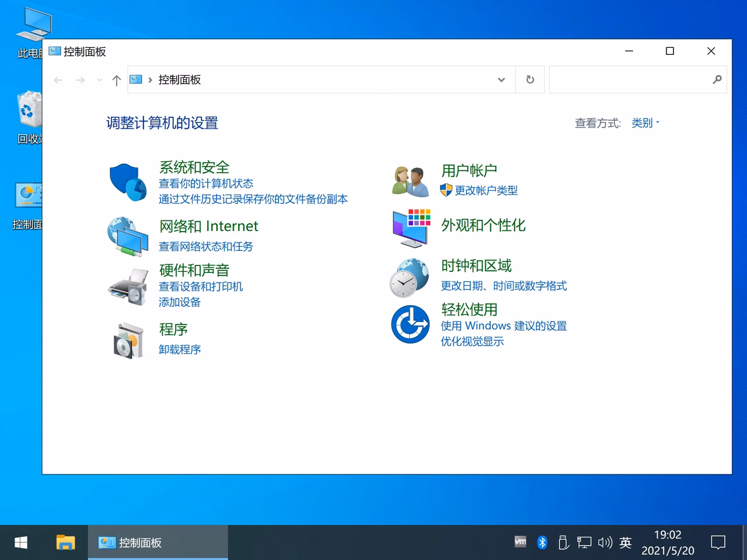Switch to 控制面板 taskbar window
The height and width of the screenshot is (560, 747).
click(158, 542)
